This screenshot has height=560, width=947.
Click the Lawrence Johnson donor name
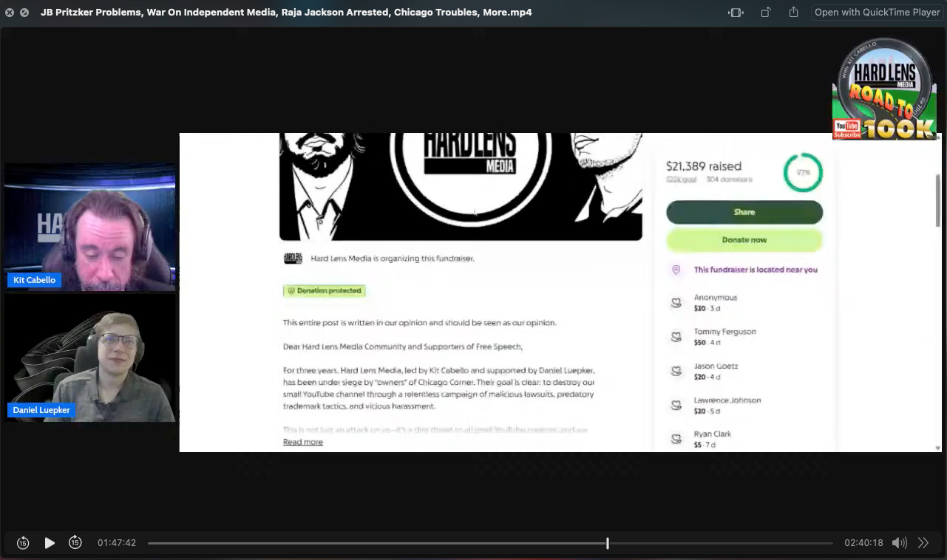[x=727, y=400]
